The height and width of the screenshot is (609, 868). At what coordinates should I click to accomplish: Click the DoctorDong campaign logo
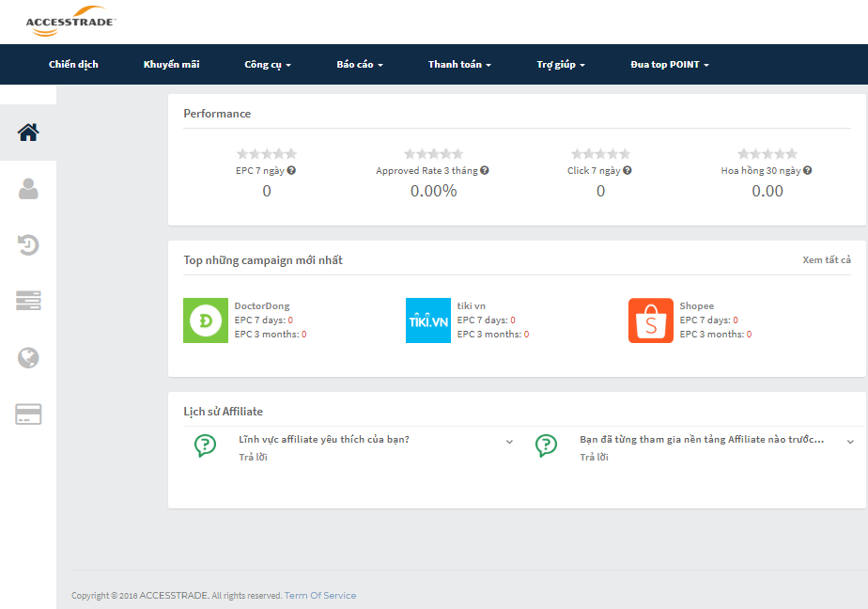pyautogui.click(x=206, y=320)
